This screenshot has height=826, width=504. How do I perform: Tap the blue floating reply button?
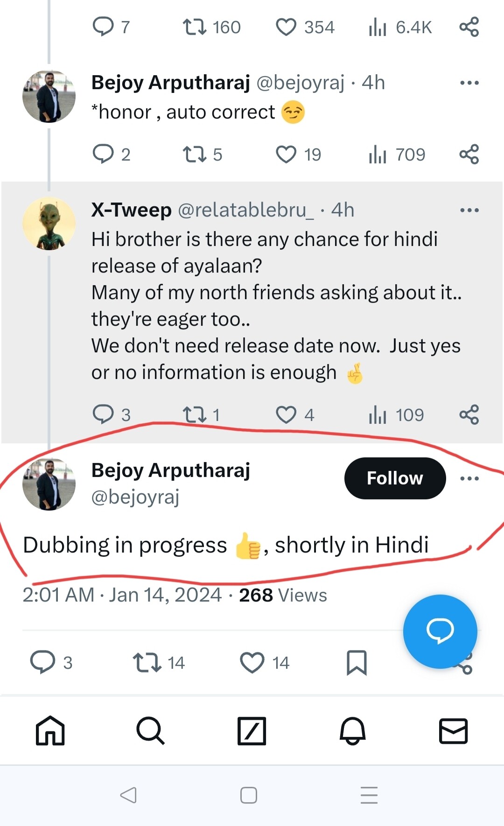[440, 631]
